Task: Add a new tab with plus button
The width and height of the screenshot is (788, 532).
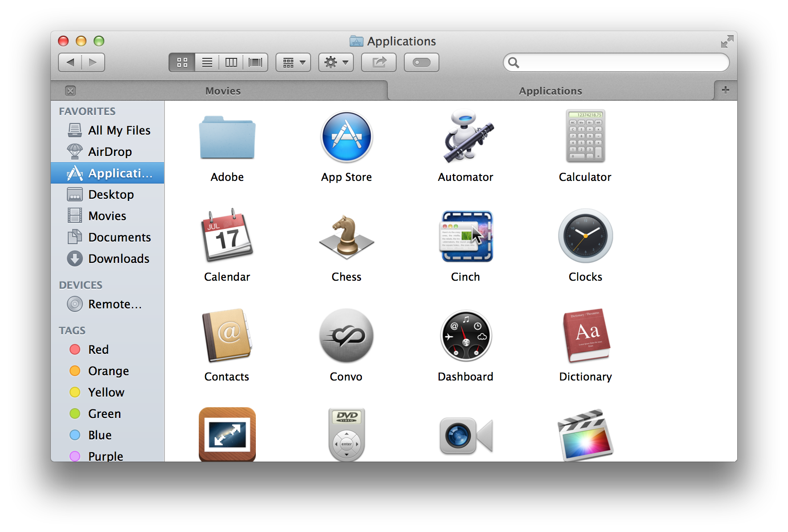Action: (x=726, y=90)
